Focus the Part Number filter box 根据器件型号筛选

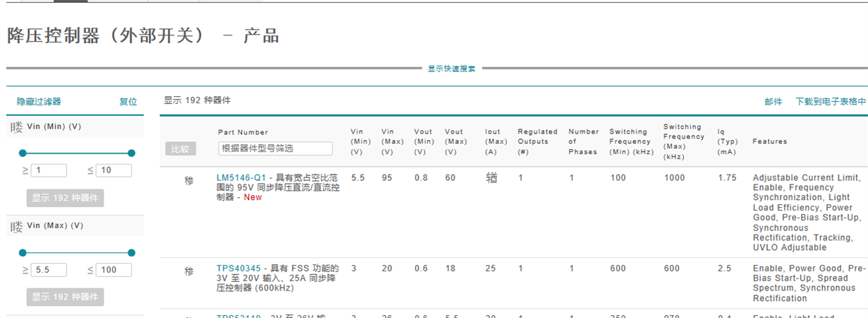point(275,148)
